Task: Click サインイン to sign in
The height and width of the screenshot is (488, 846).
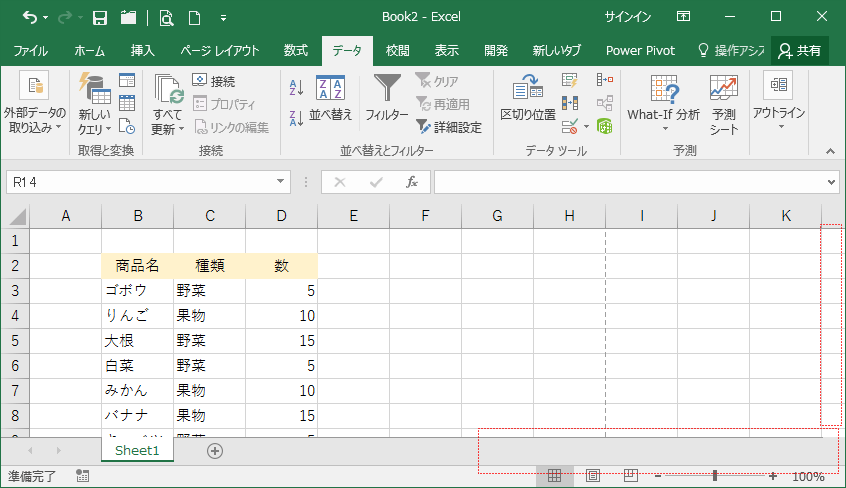Action: coord(629,17)
